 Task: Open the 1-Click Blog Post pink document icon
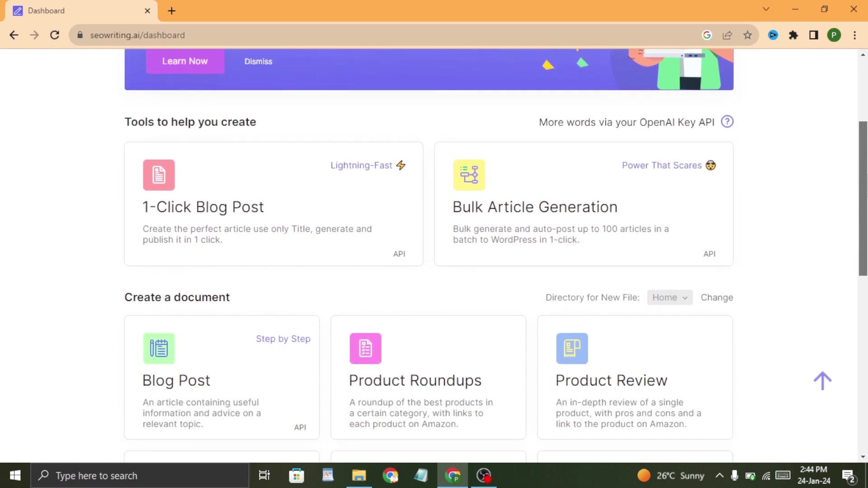(159, 175)
